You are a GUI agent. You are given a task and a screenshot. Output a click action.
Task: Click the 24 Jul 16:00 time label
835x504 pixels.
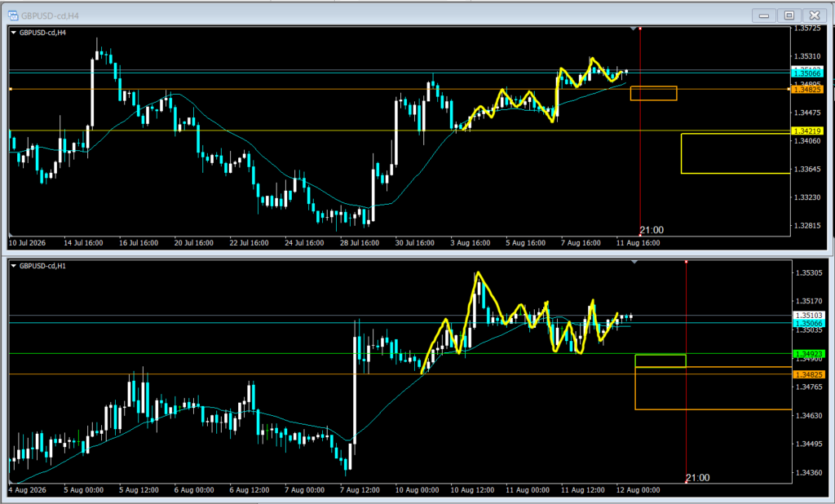(304, 243)
